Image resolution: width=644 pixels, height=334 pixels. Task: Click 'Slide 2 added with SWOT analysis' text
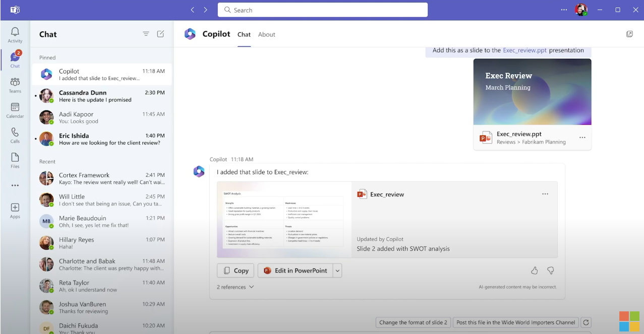point(403,248)
